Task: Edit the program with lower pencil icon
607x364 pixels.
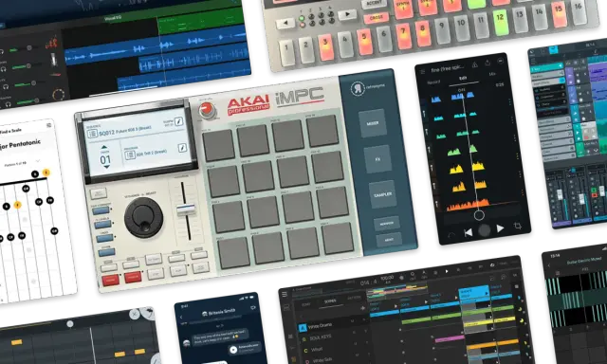Action: (182, 148)
